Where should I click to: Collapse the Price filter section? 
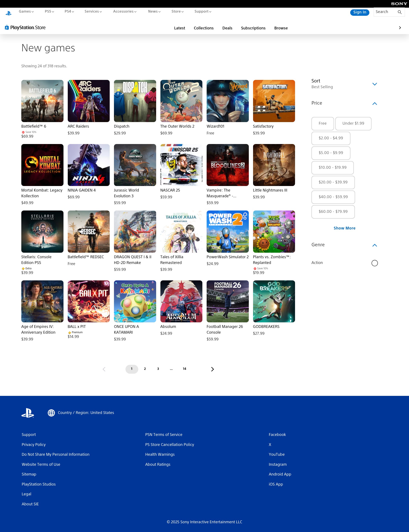(x=374, y=104)
